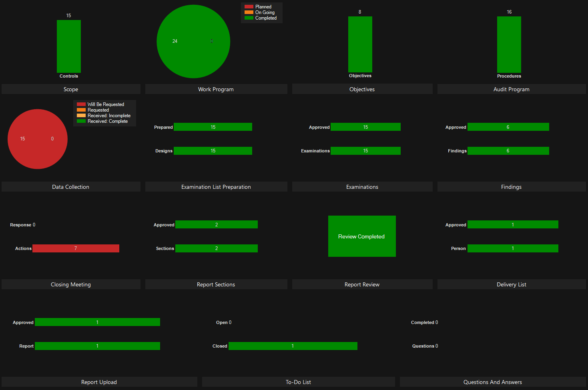Image resolution: width=588 pixels, height=390 pixels.
Task: Click the Planned red legend swatch
Action: [x=249, y=7]
